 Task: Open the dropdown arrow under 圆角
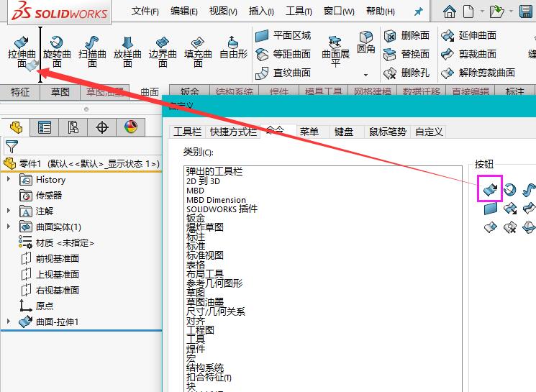coord(365,75)
